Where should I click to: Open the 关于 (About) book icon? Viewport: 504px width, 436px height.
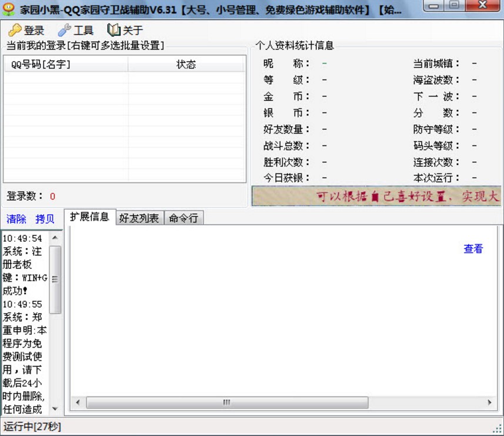point(115,29)
